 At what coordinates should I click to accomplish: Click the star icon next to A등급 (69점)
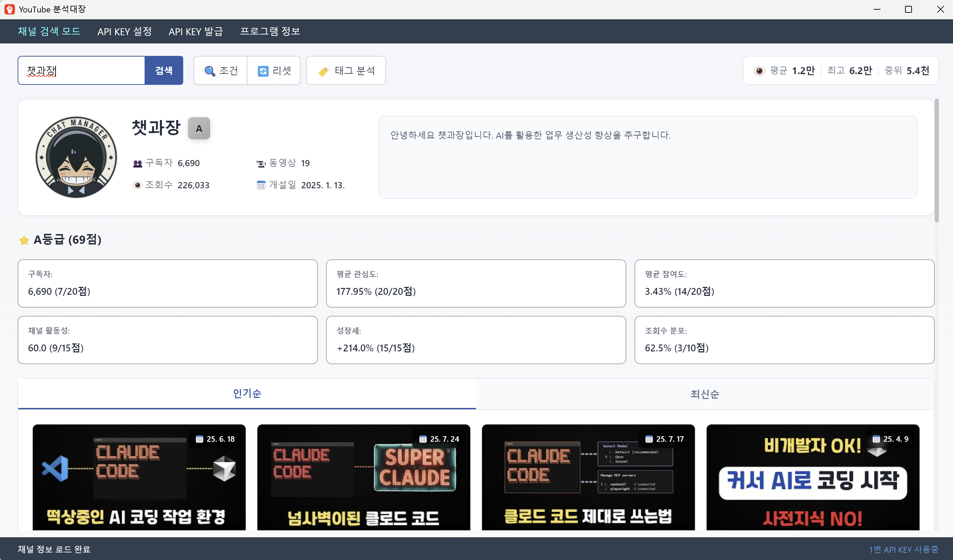click(x=24, y=240)
